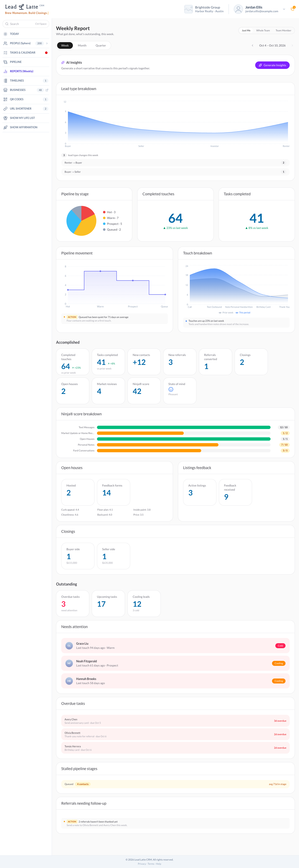The width and height of the screenshot is (299, 868).
Task: Open the notifications icon in header
Action: pos(292,9)
